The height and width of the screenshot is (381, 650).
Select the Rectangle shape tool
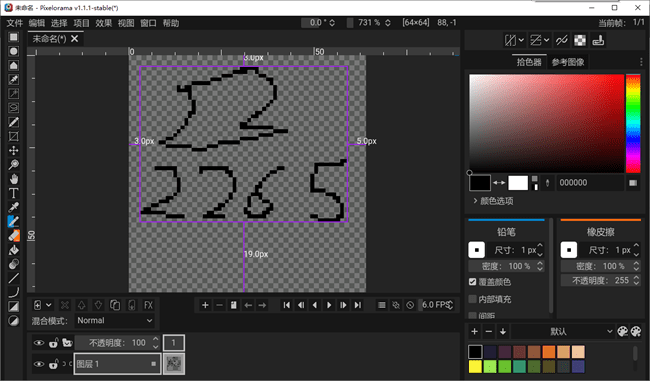13,306
